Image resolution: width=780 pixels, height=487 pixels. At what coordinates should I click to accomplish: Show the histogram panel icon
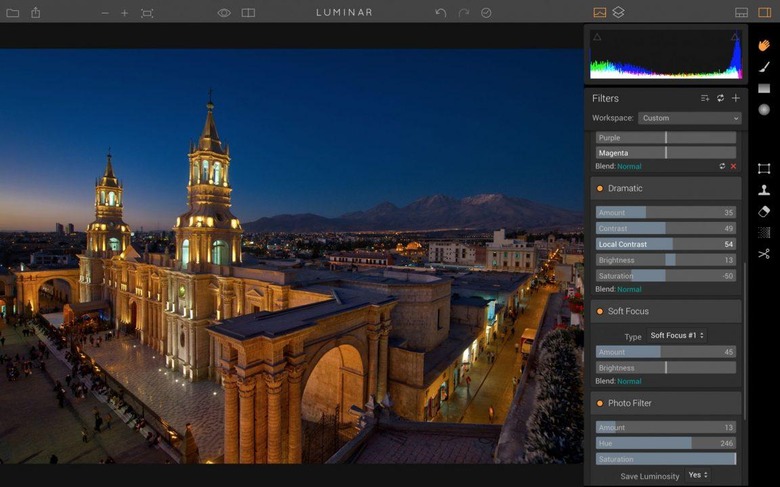(599, 13)
